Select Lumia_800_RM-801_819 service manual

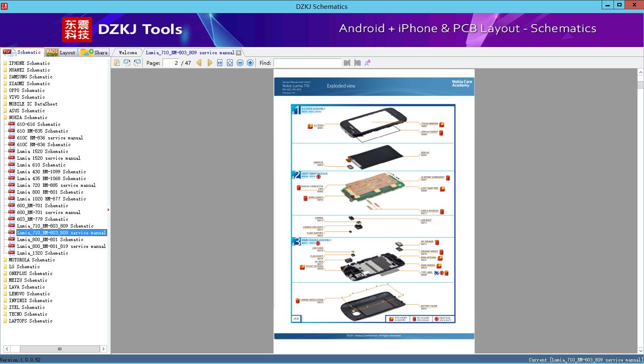click(61, 246)
